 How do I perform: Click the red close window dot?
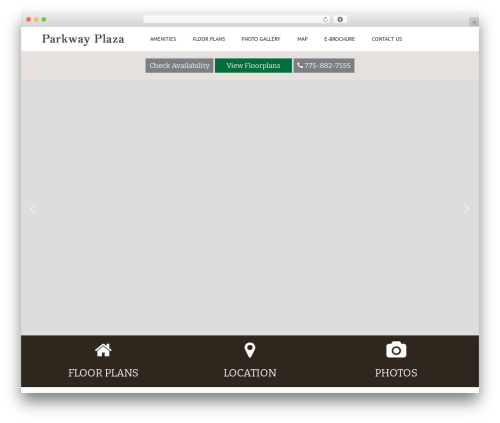click(x=29, y=19)
